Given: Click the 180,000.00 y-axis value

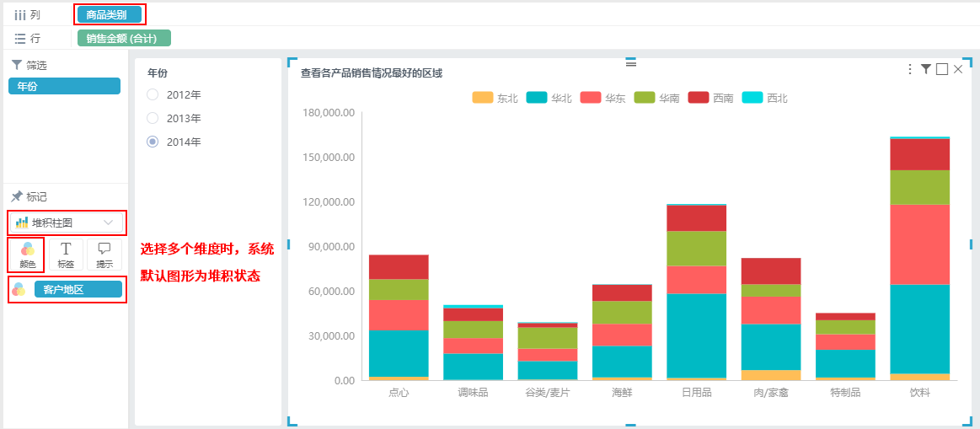Looking at the screenshot, I should (x=329, y=113).
